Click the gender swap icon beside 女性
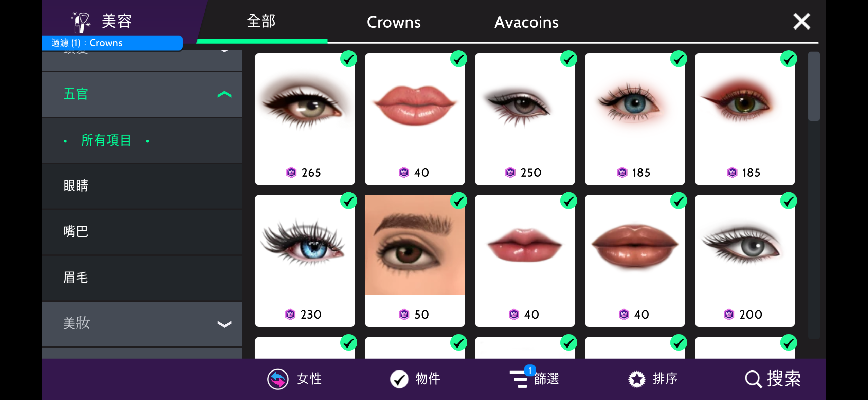 coord(278,379)
